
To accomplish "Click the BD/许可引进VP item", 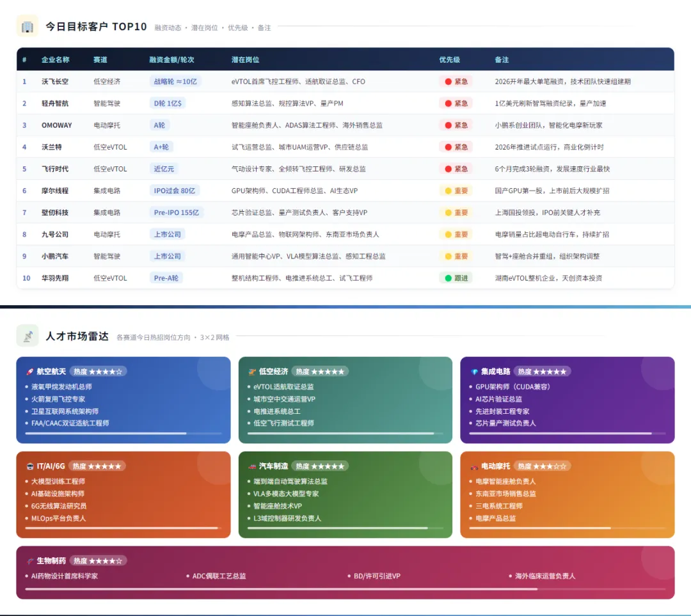I will [377, 576].
